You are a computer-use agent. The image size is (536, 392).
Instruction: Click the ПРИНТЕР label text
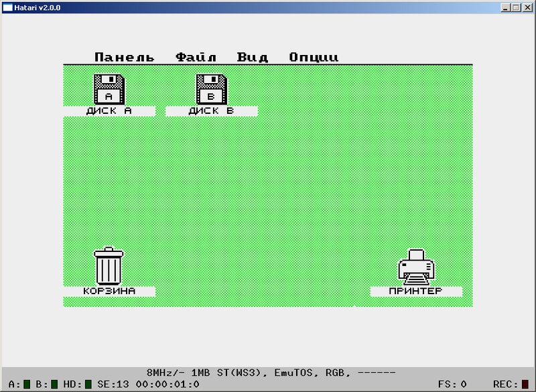click(x=415, y=291)
